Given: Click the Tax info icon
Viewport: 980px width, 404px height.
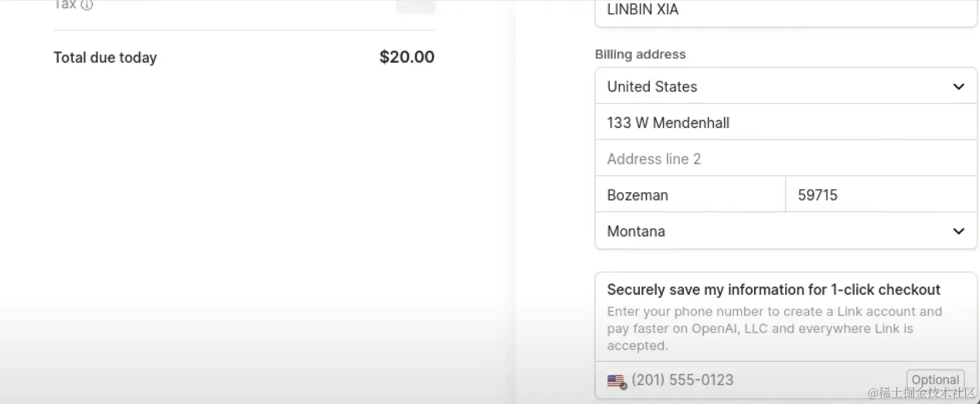Looking at the screenshot, I should [87, 5].
